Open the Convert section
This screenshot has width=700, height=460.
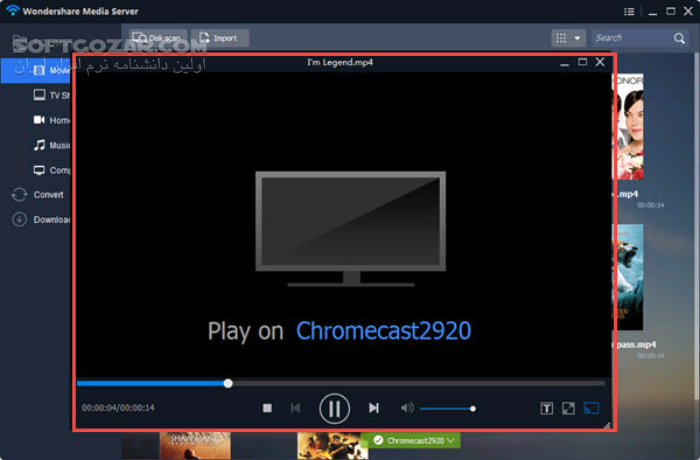click(x=38, y=195)
